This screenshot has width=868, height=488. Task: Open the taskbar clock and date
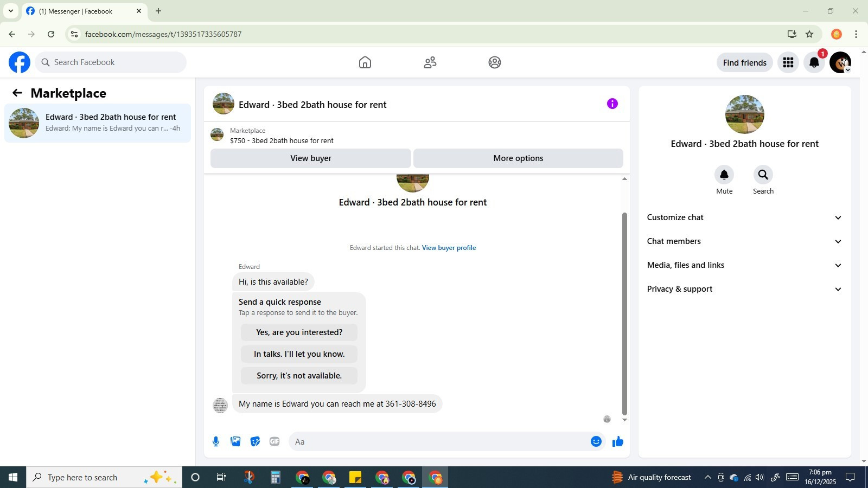[x=820, y=477]
